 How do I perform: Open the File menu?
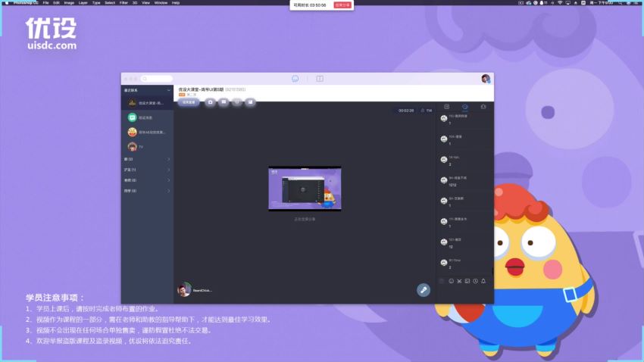[45, 2]
